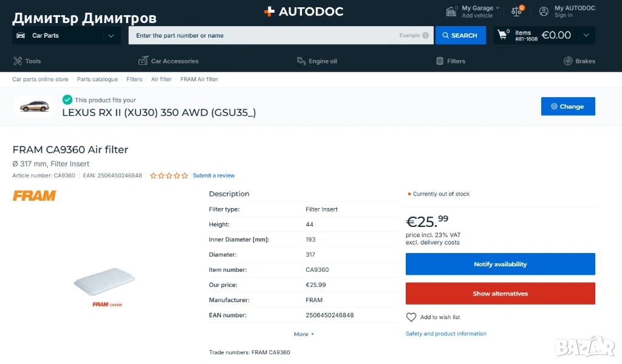Click the FRAM brand logo
This screenshot has height=364, width=622.
click(35, 195)
